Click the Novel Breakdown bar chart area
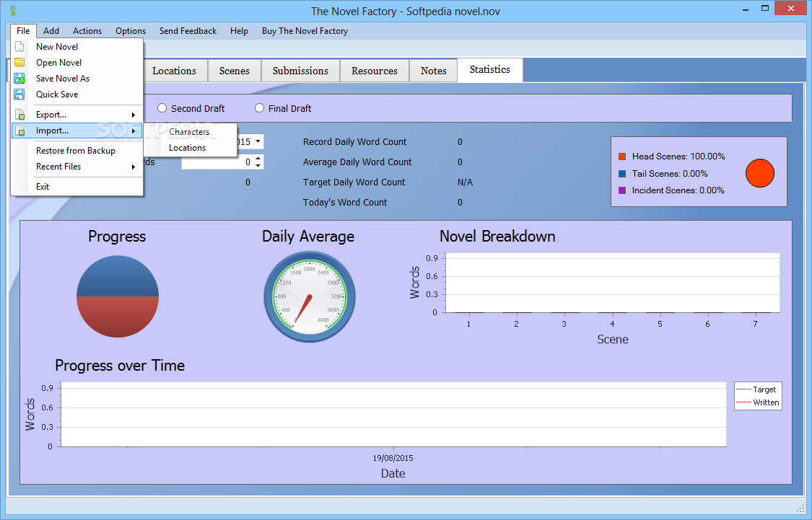This screenshot has width=812, height=520. point(612,283)
